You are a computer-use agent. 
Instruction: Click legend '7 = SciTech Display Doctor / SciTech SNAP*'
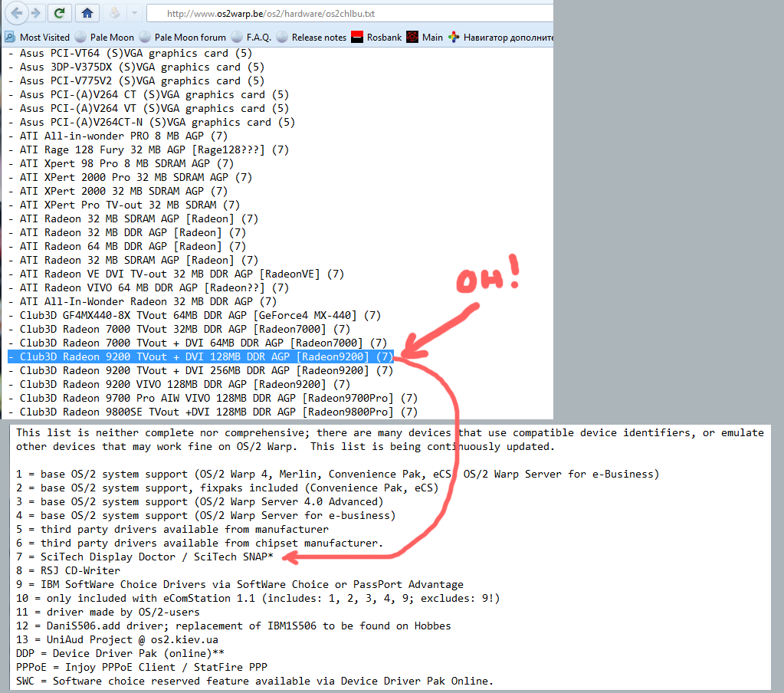[145, 557]
